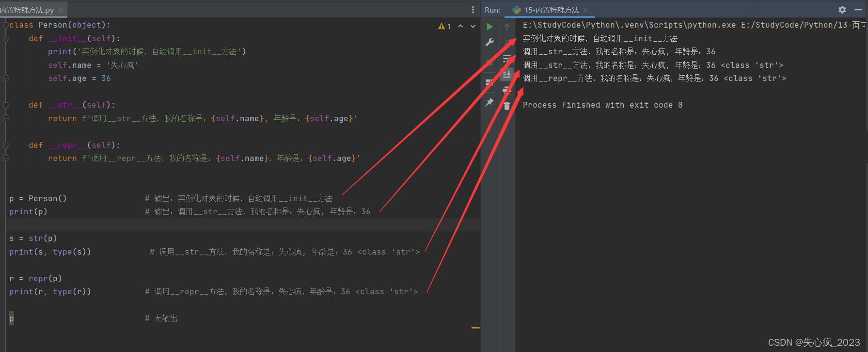Click the 'self.age = 36' line
This screenshot has width=868, height=352.
pos(79,78)
